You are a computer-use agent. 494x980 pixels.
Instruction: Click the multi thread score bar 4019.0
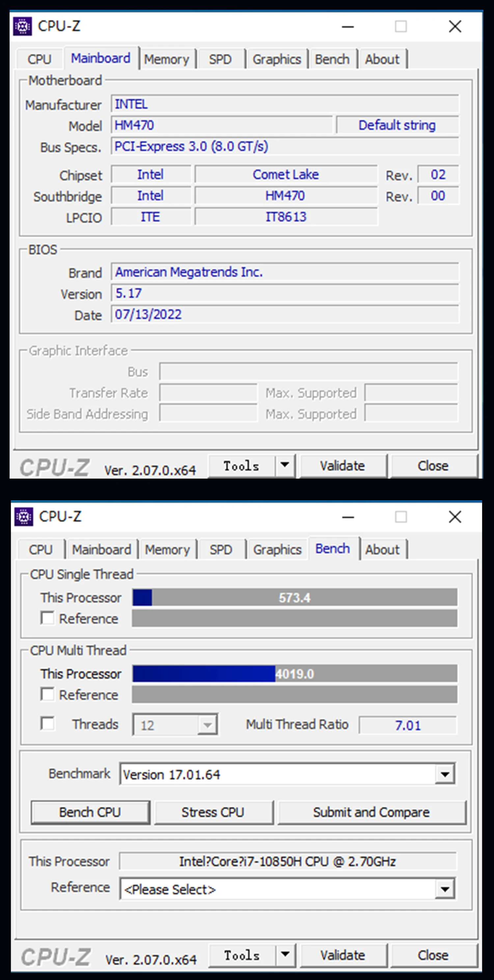pos(294,674)
